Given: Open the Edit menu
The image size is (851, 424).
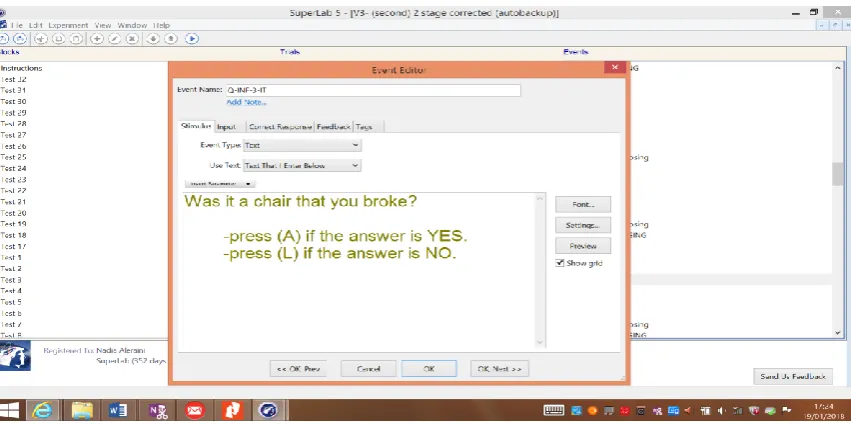Looking at the screenshot, I should coord(36,25).
